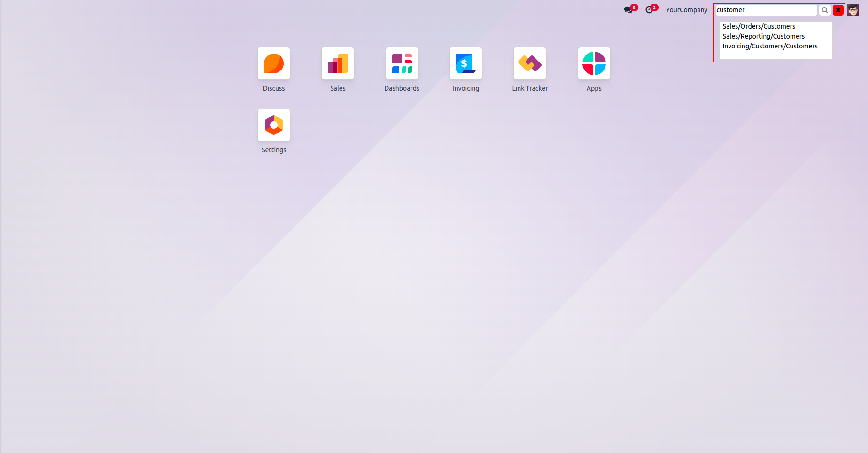Image resolution: width=868 pixels, height=453 pixels.
Task: Open the user avatar menu
Action: pyautogui.click(x=853, y=10)
